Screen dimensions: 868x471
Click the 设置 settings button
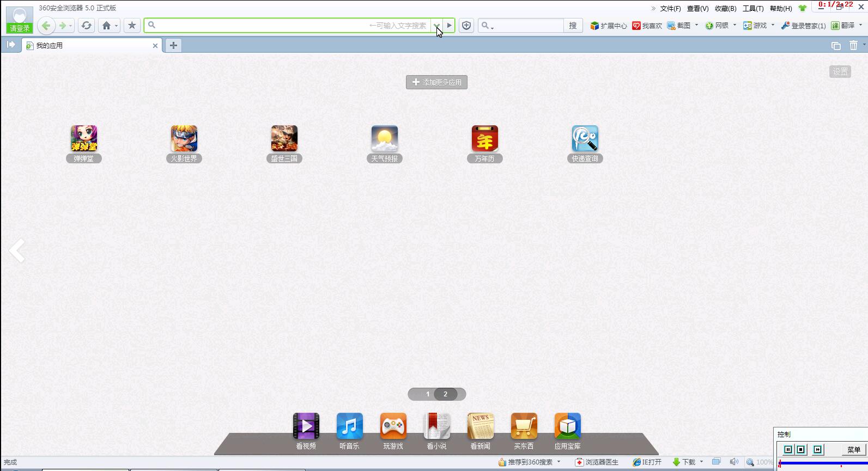840,71
